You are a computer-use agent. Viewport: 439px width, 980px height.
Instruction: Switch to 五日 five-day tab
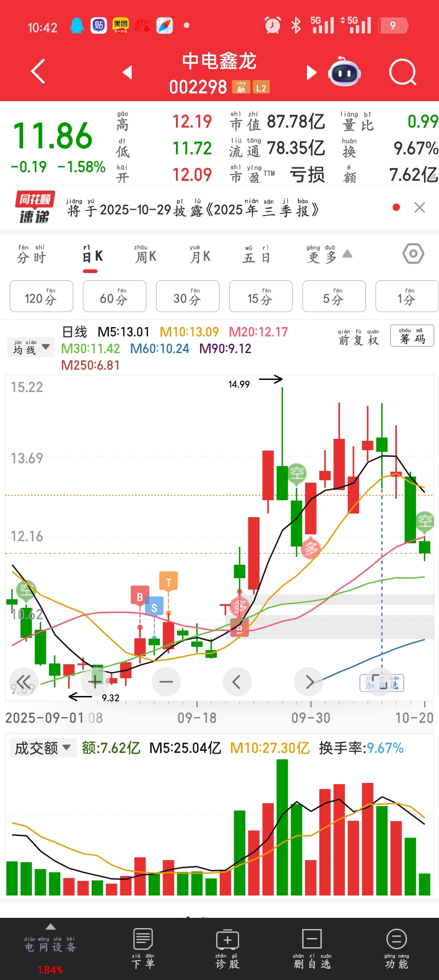(x=257, y=255)
